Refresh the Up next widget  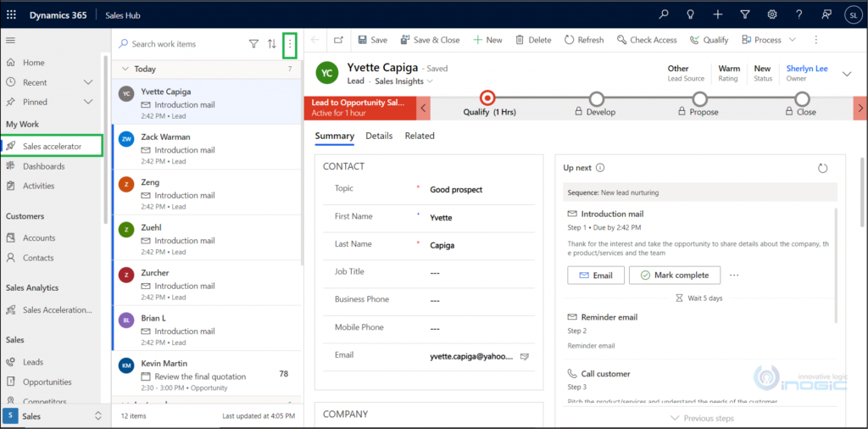(x=822, y=168)
